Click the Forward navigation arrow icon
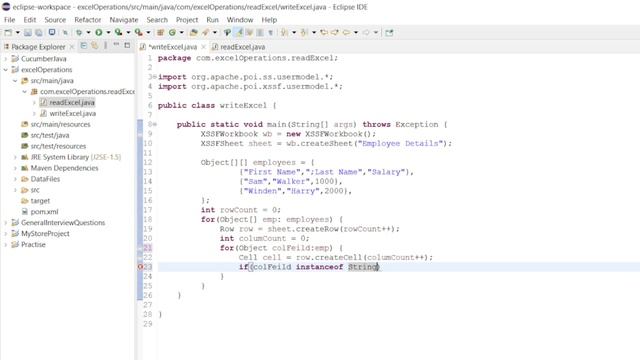 [x=366, y=32]
